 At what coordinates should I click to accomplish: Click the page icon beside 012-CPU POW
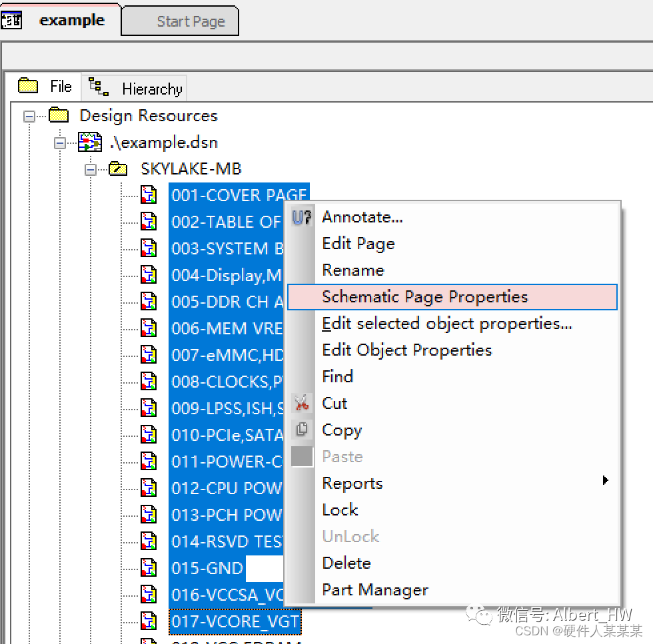point(149,488)
